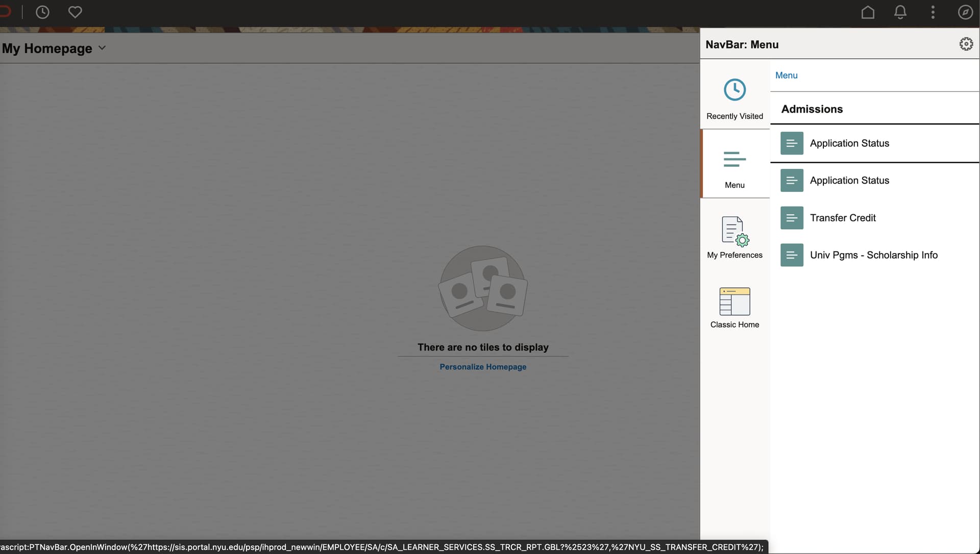The image size is (980, 554).
Task: Click the heart favorites icon
Action: pos(75,12)
